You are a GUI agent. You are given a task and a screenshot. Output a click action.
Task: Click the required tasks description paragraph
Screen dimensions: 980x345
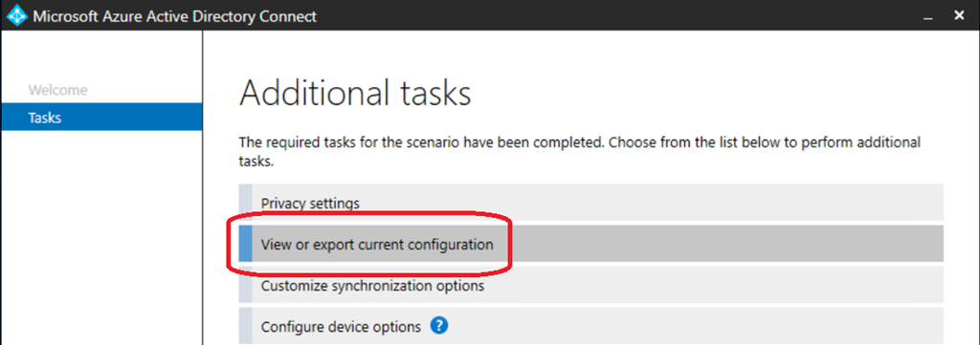[x=580, y=152]
